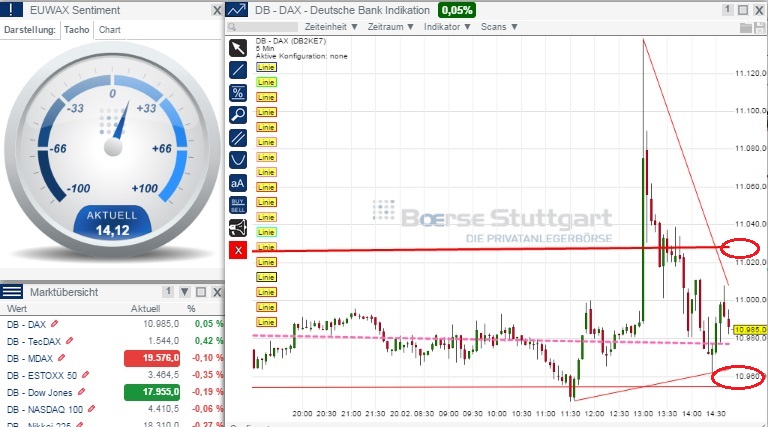Select the trend line drawing tool

pyautogui.click(x=238, y=70)
